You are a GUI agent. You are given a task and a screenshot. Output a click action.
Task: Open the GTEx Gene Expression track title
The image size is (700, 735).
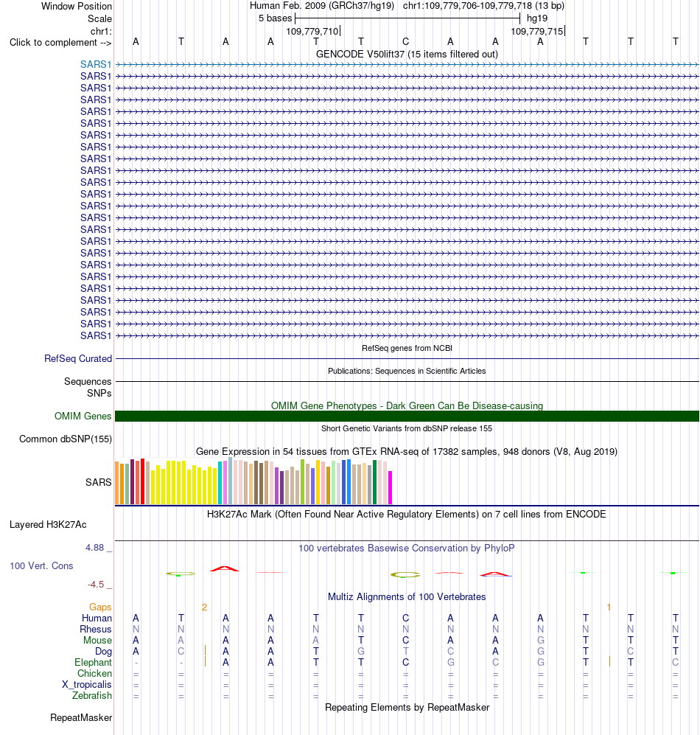click(407, 451)
